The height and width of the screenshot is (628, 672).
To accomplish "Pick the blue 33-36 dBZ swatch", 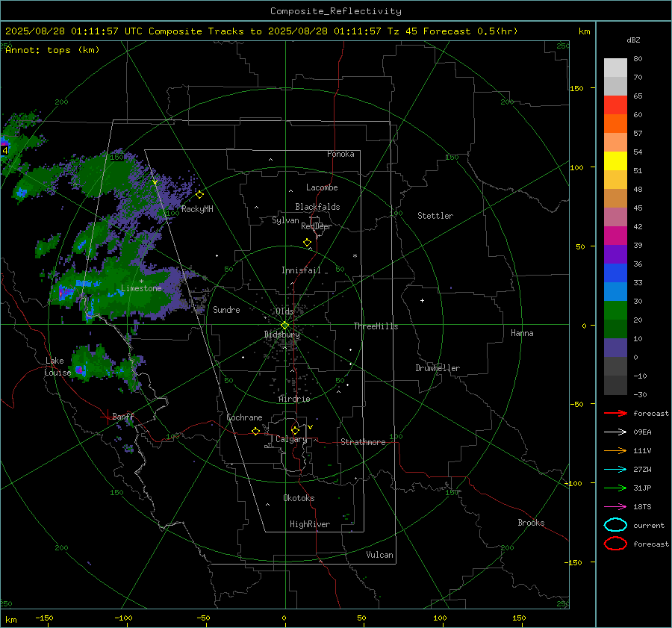I will (x=615, y=273).
